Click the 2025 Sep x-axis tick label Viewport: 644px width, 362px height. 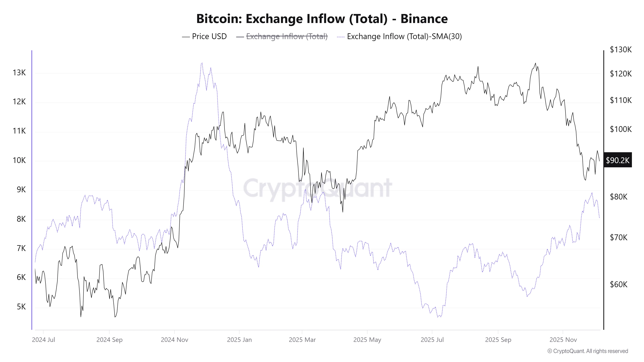coord(498,340)
